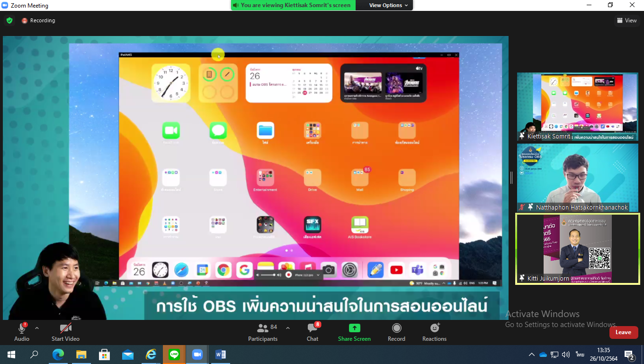Open Windows taskbar search
Viewport: 644px width, 364px height.
(x=34, y=355)
